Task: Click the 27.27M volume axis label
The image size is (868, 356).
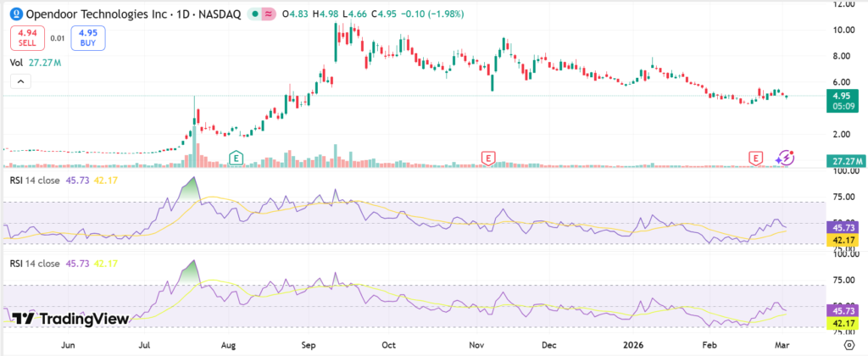Action: [x=847, y=161]
